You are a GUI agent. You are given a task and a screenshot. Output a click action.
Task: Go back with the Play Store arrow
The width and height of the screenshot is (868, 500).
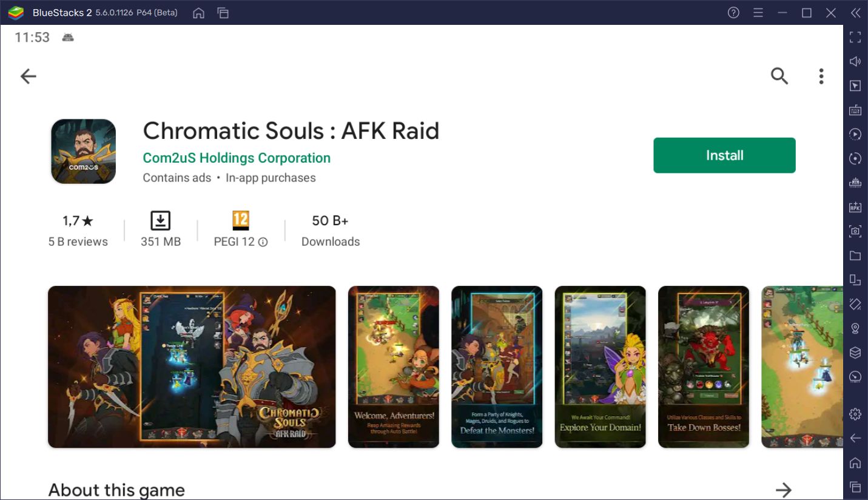tap(29, 76)
